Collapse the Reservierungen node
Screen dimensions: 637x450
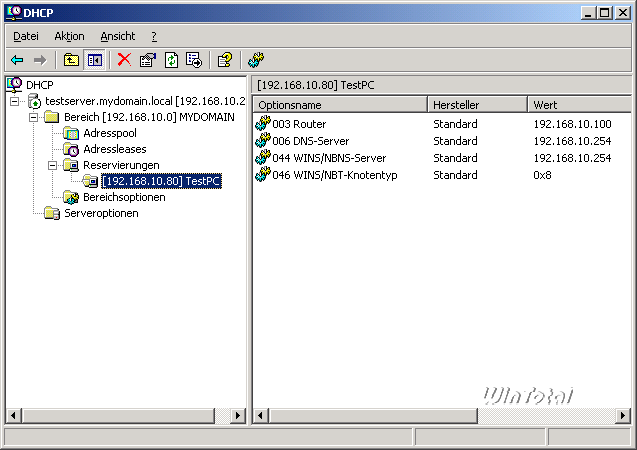(52, 165)
